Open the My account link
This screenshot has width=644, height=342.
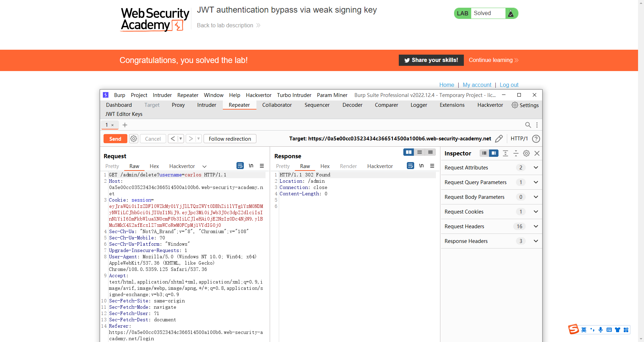coord(477,85)
